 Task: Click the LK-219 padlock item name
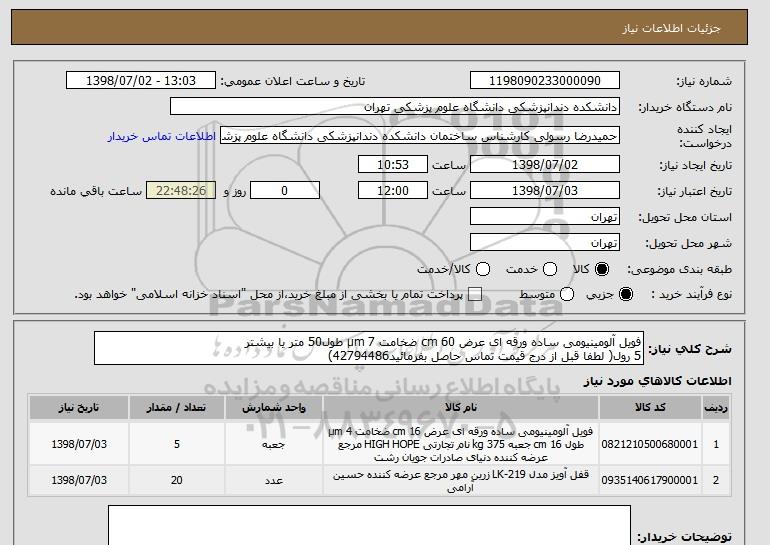pos(461,481)
